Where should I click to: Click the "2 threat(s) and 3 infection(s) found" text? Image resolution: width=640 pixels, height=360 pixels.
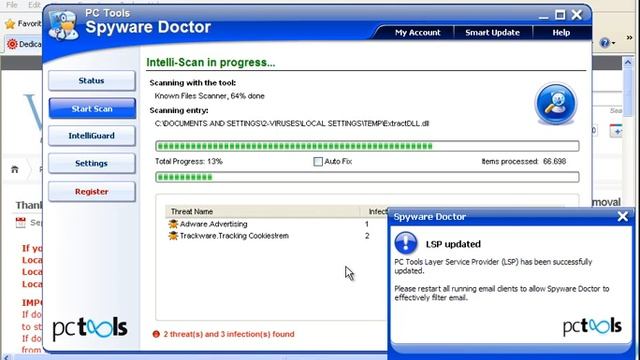tap(229, 334)
